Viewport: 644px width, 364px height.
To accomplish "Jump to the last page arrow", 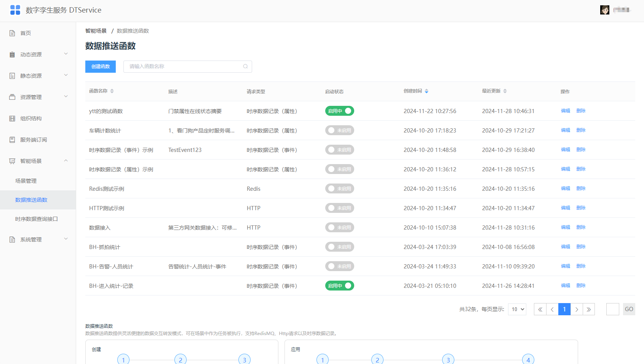I will (x=589, y=309).
